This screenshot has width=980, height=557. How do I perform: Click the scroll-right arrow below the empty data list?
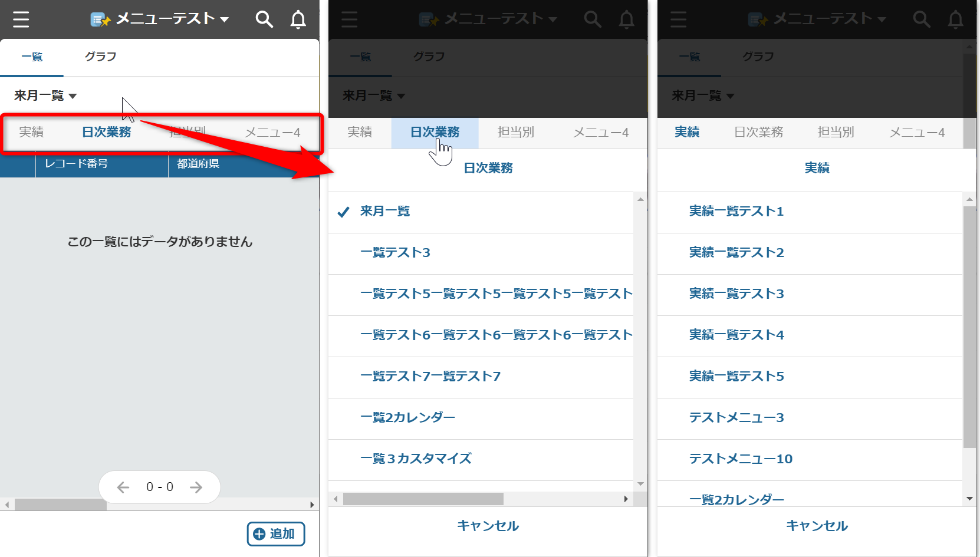tap(312, 505)
